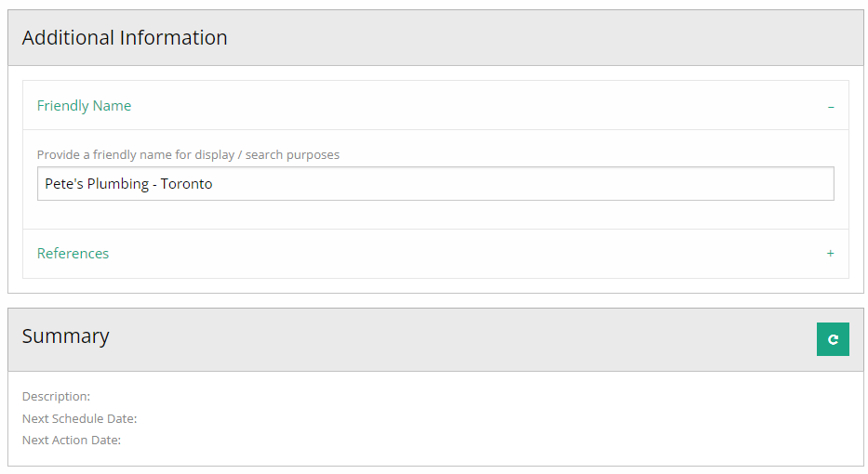Select the Summary panel heading
Screen dimensions: 868x474
66,336
